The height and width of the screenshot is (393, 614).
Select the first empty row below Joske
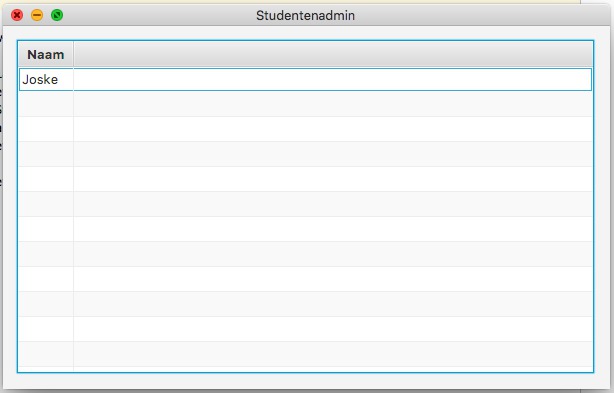305,104
